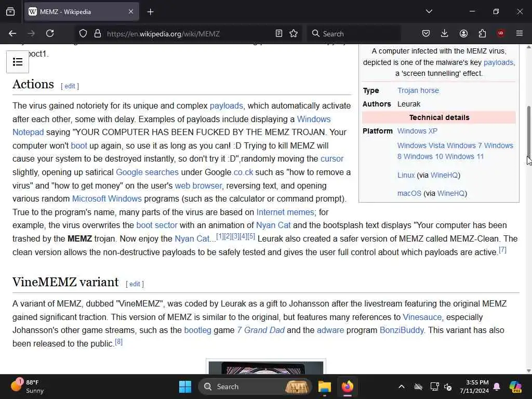This screenshot has height=399, width=532.
Task: Open the clock showing 3:55 PM
Action: (474, 387)
